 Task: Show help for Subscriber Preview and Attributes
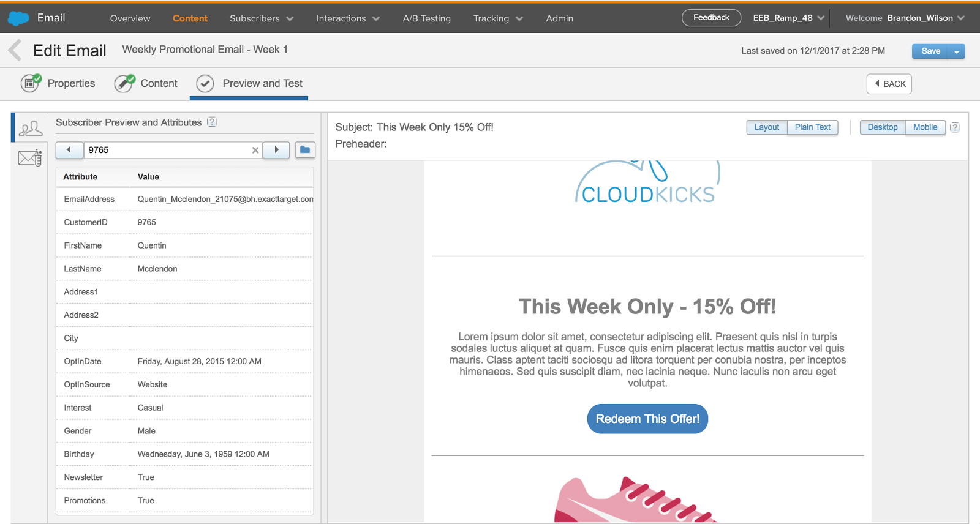(x=212, y=122)
